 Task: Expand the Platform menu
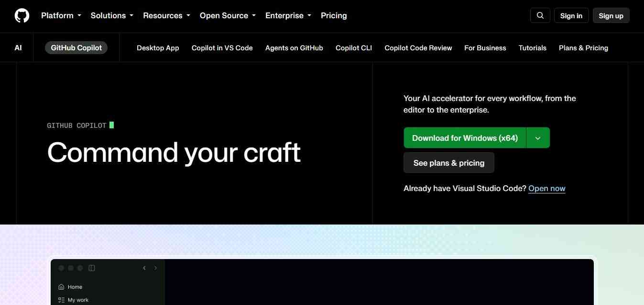61,15
